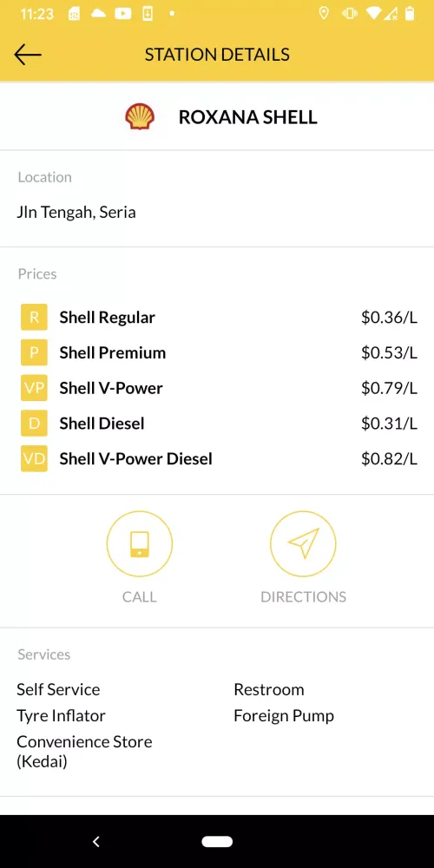Image resolution: width=434 pixels, height=868 pixels.
Task: Tap the ROXANA SHELL station title
Action: [247, 117]
